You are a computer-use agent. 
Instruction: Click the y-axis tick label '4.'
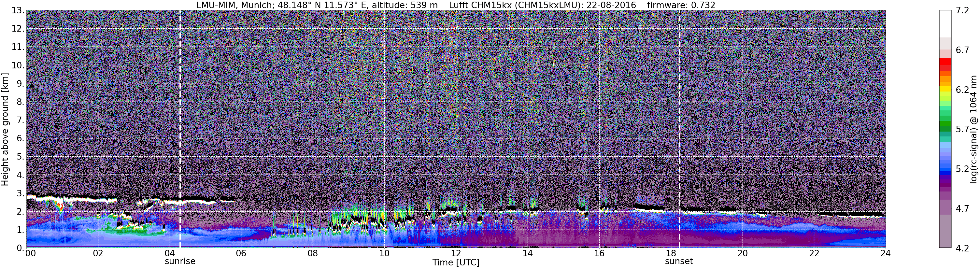pos(20,175)
